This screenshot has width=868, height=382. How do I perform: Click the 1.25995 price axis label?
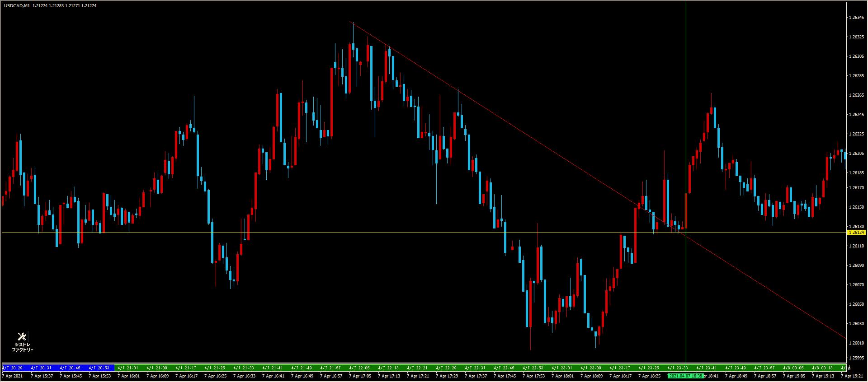856,358
